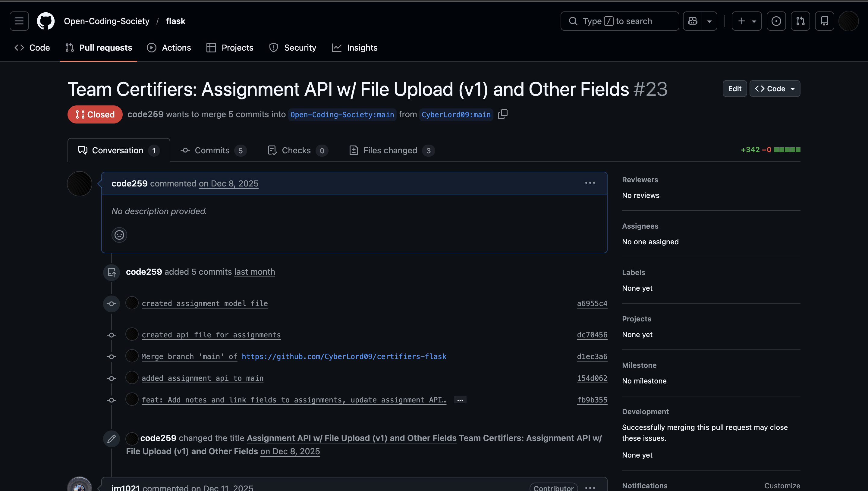The image size is (868, 491).
Task: Add emoji reaction to first comment
Action: [119, 235]
